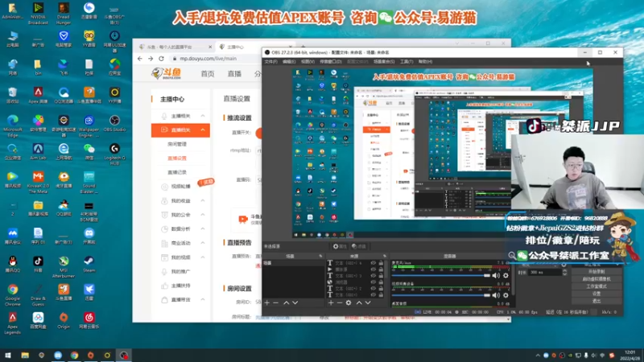Add a source with the plus icon
644x362 pixels.
[331, 303]
